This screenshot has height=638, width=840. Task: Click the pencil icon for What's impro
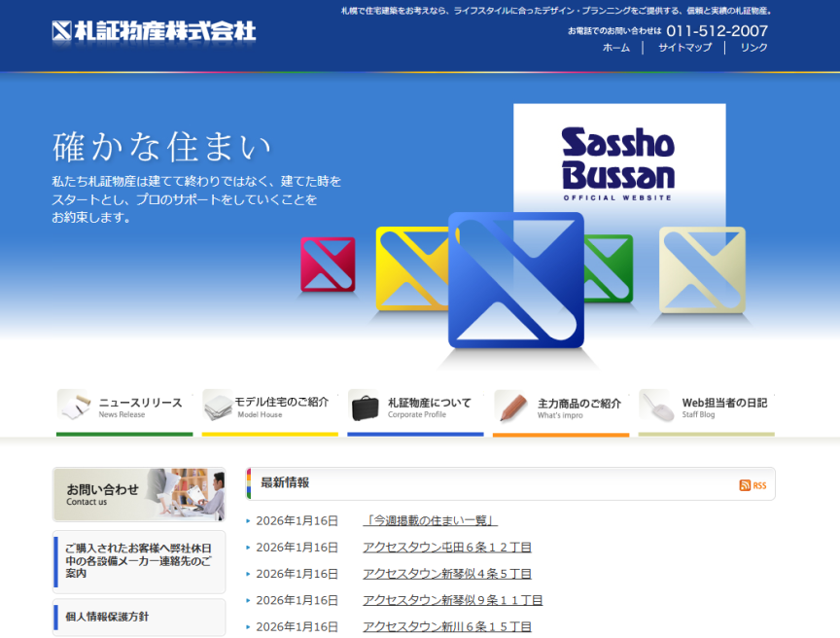510,408
